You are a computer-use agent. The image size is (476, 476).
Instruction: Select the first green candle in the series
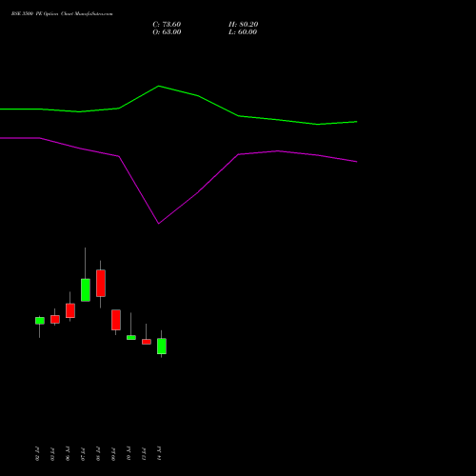(x=40, y=321)
